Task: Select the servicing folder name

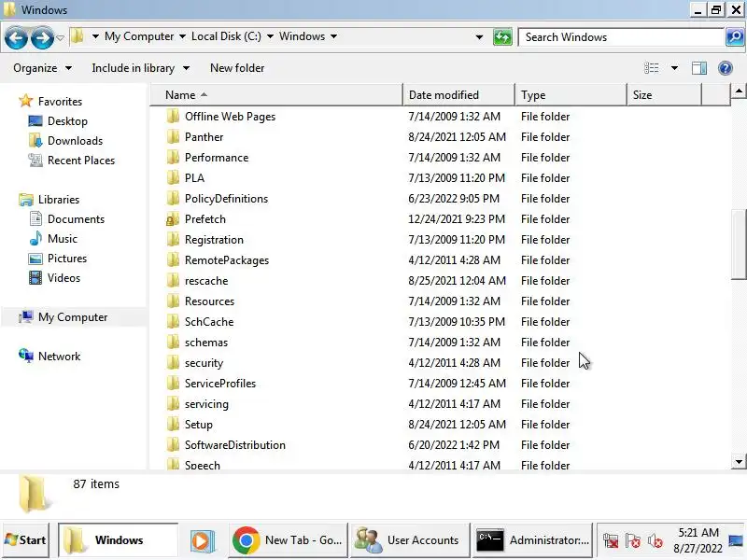Action: click(x=206, y=404)
